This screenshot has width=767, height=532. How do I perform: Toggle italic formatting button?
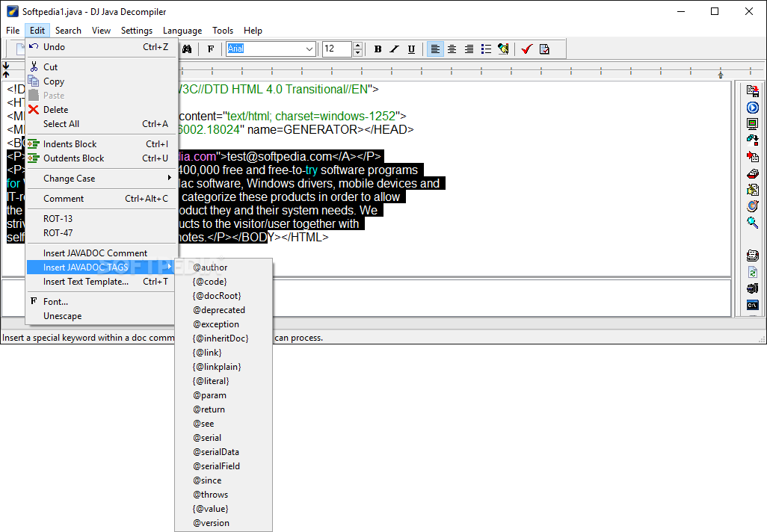click(x=394, y=49)
